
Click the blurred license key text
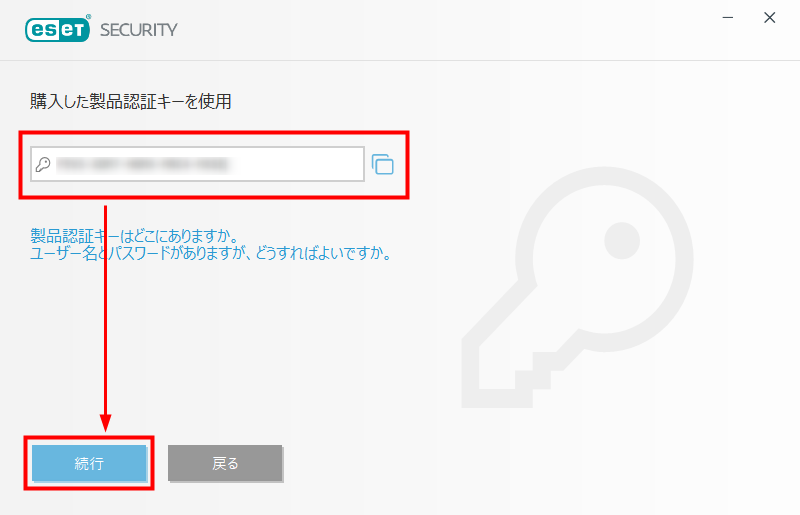tap(142, 164)
